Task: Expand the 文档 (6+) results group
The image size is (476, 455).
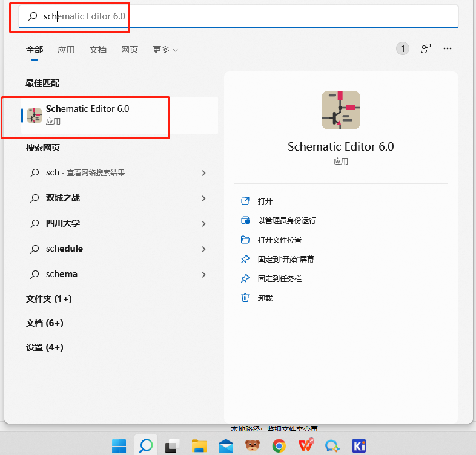Action: coord(45,323)
